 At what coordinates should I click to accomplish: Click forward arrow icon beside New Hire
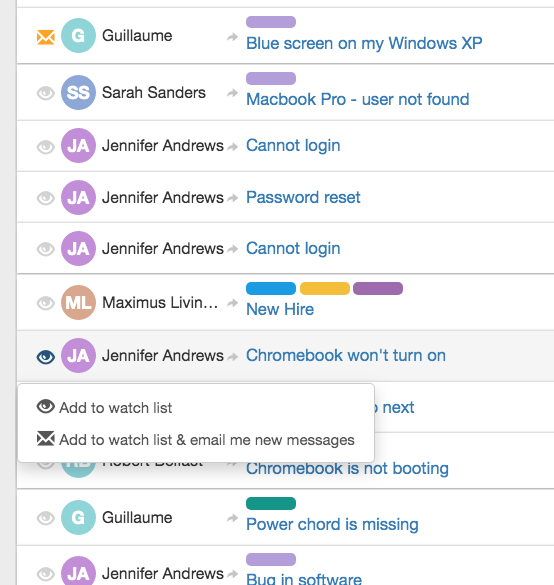[232, 303]
